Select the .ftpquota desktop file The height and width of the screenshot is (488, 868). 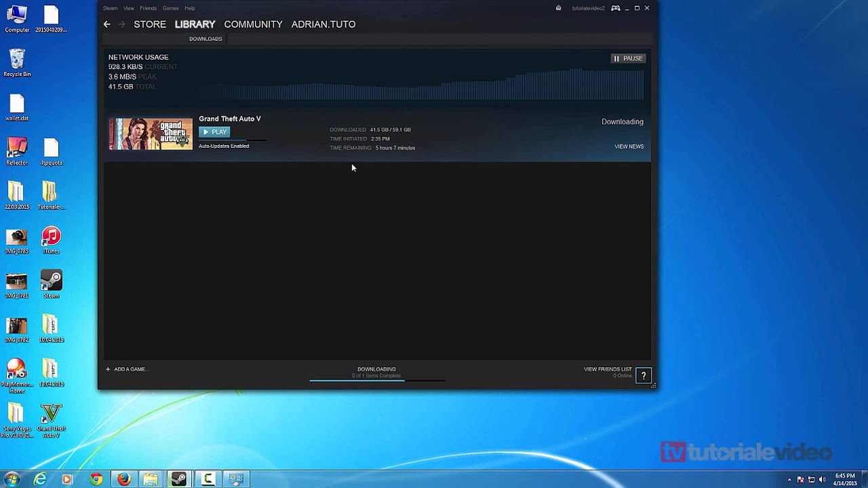51,152
